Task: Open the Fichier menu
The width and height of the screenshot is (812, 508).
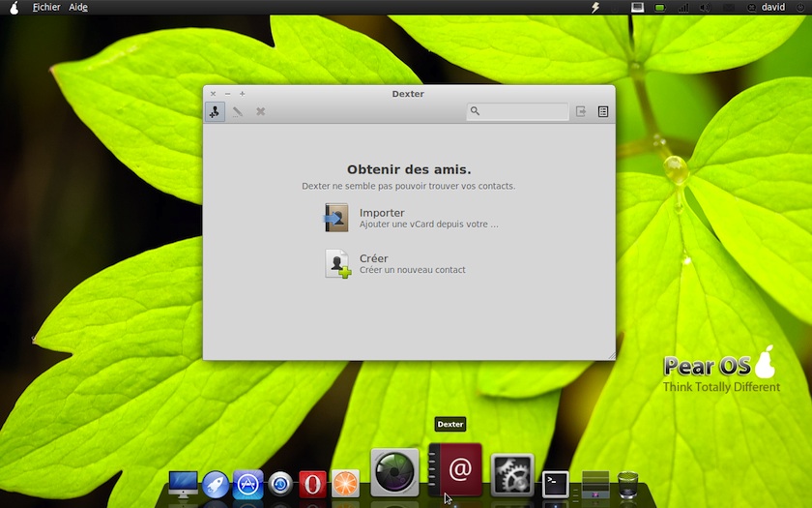Action: coord(45,7)
